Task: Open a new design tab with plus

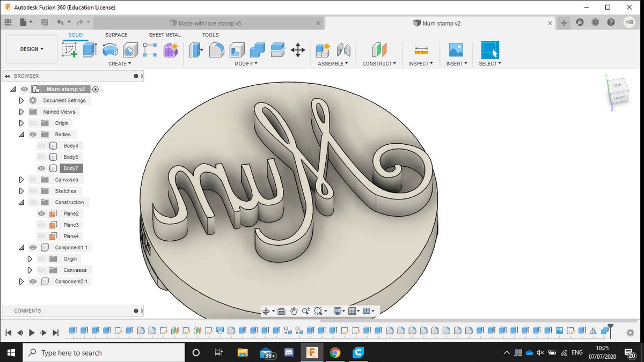Action: point(564,23)
